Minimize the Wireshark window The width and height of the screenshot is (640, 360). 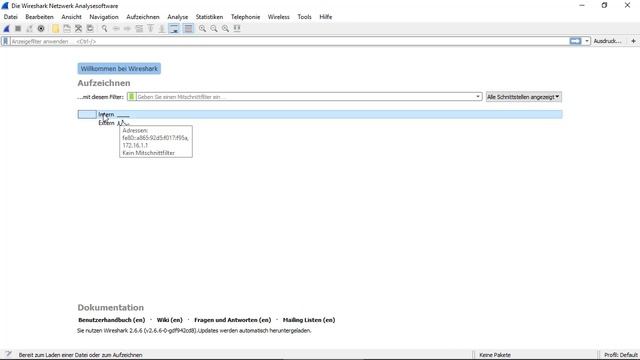pos(582,5)
